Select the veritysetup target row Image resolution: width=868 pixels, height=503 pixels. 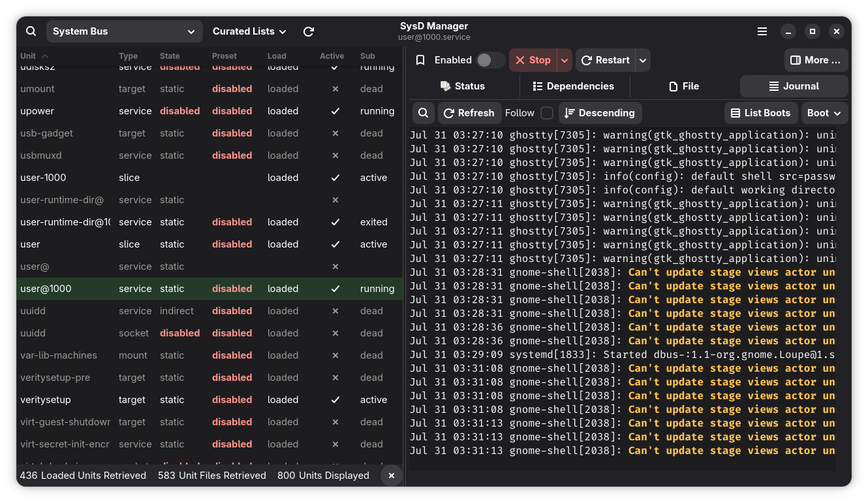pos(209,400)
